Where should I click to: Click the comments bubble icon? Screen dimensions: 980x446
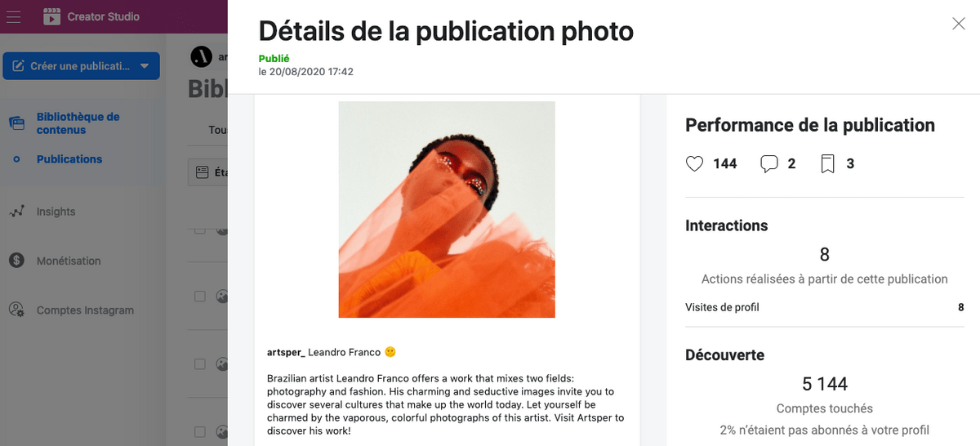[768, 164]
